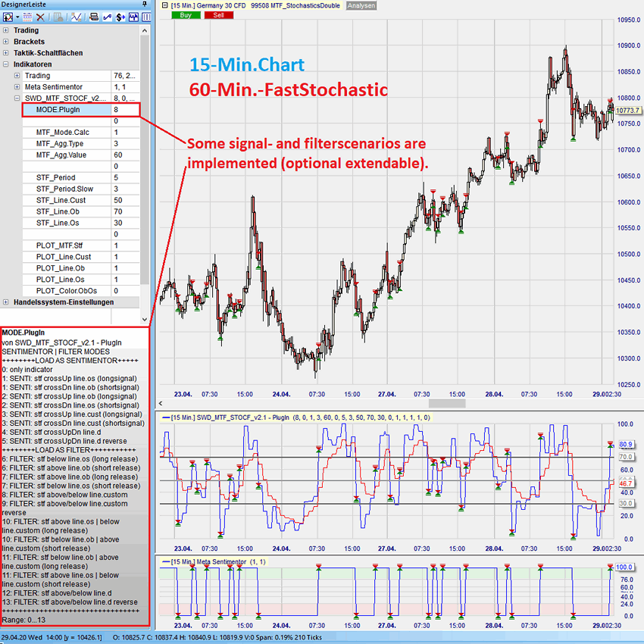644x644 pixels.
Task: Open dropdown arrow next to first toolbar icon
Action: coord(17,17)
